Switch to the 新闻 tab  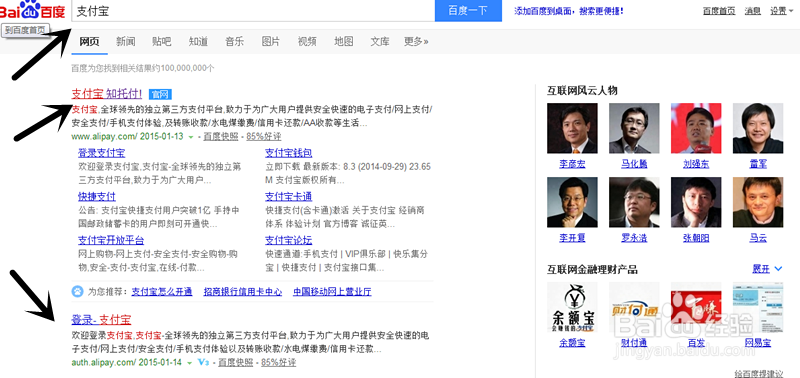click(126, 41)
